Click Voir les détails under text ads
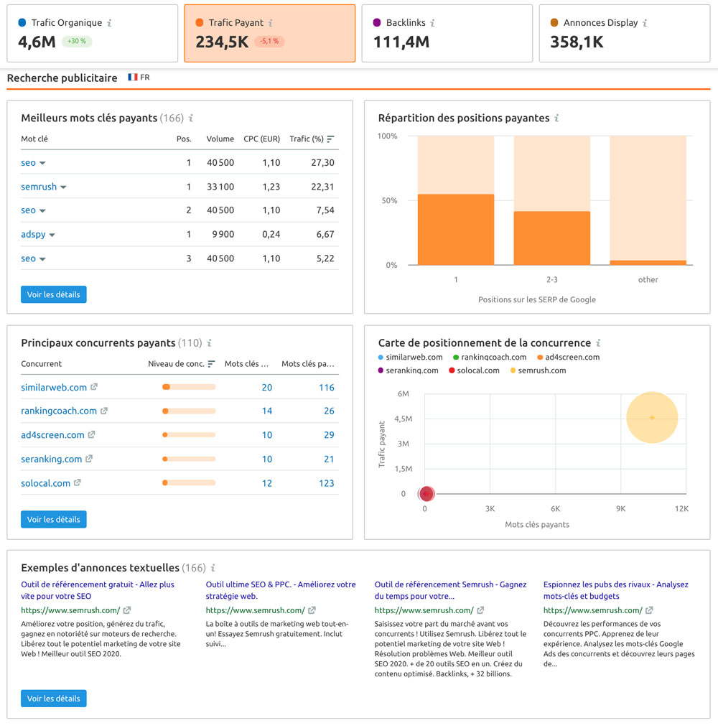718x728 pixels. click(53, 699)
